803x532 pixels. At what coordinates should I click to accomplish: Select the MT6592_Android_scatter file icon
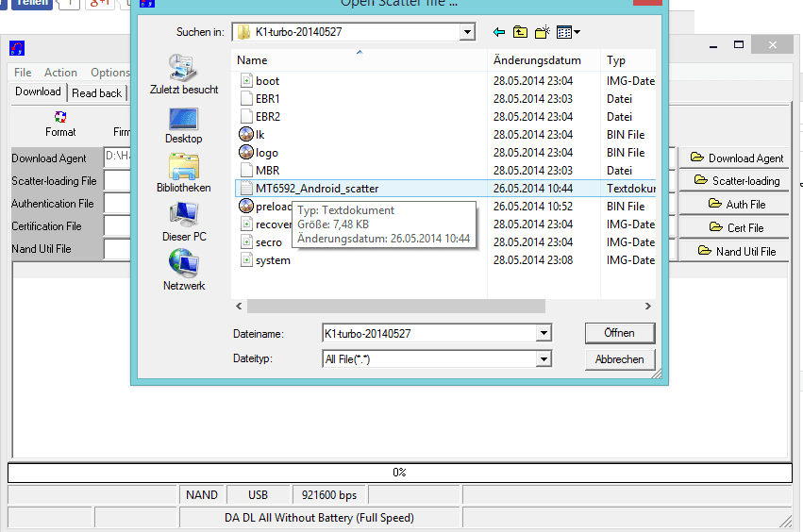click(246, 188)
